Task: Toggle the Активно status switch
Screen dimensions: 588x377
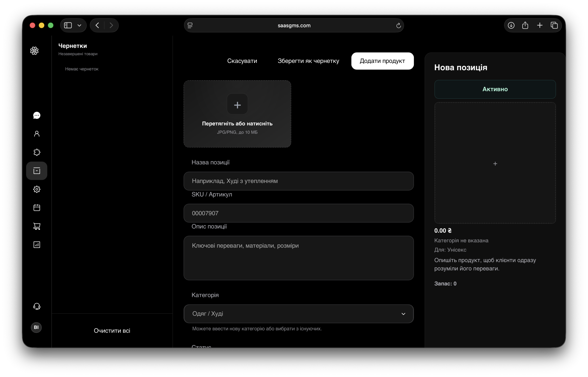Action: 495,89
